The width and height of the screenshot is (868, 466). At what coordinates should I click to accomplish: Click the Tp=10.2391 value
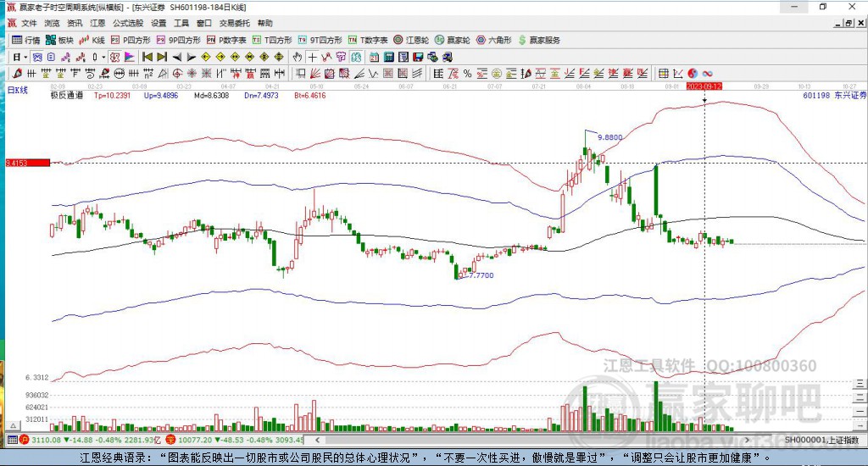[x=113, y=95]
